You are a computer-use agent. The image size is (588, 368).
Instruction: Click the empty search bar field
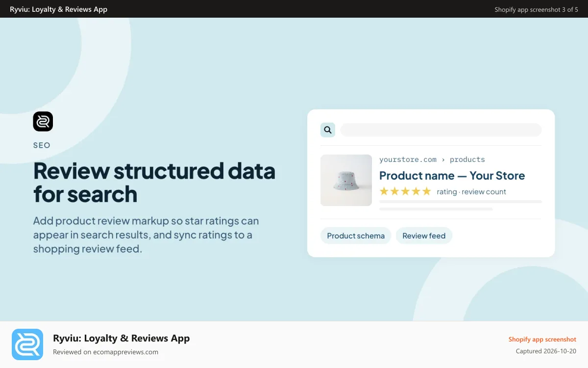click(x=441, y=130)
